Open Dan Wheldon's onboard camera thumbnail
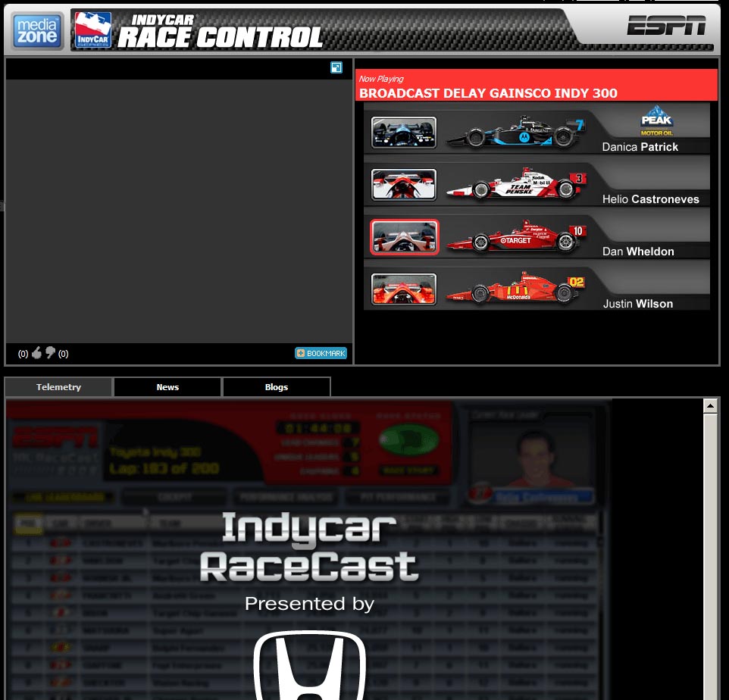The width and height of the screenshot is (729, 700). pos(404,237)
